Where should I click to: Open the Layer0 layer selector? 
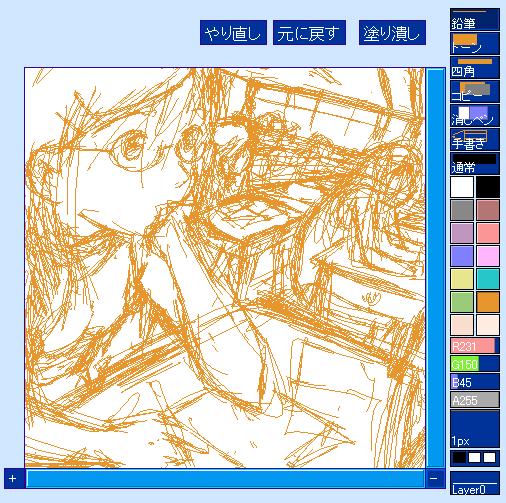click(475, 483)
